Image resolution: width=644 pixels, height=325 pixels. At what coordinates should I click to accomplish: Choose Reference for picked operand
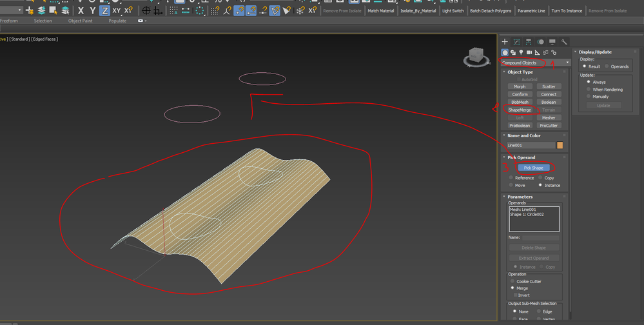click(511, 178)
